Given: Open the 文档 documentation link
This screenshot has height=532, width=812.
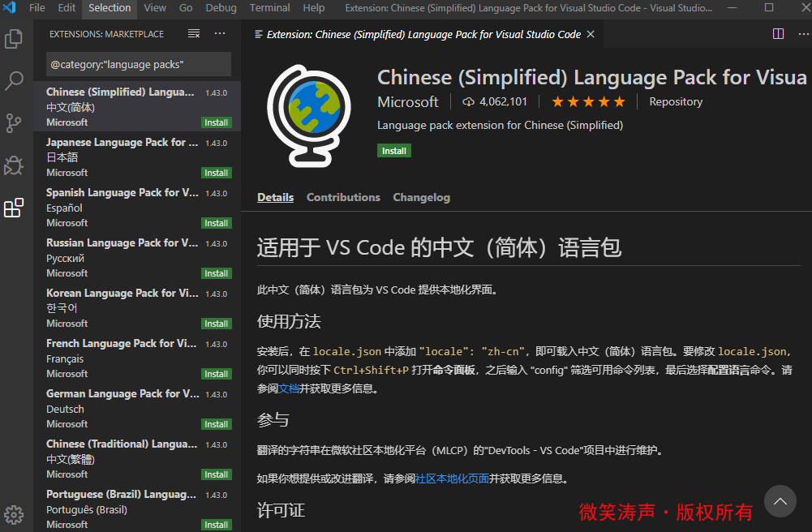Looking at the screenshot, I should 289,388.
